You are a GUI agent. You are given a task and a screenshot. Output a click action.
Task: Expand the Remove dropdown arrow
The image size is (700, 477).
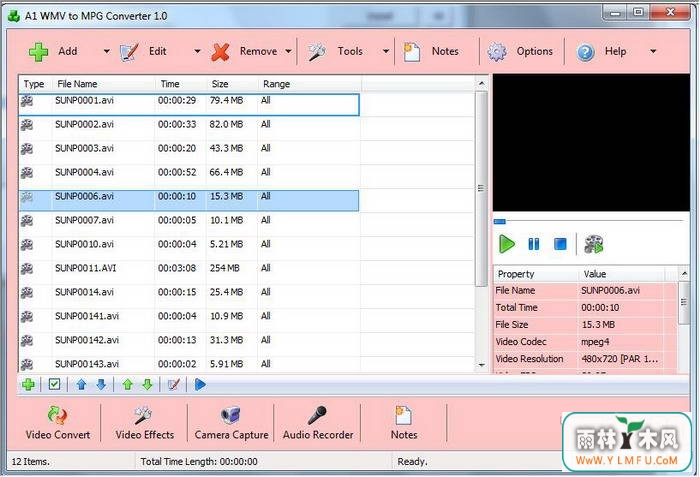tap(288, 51)
